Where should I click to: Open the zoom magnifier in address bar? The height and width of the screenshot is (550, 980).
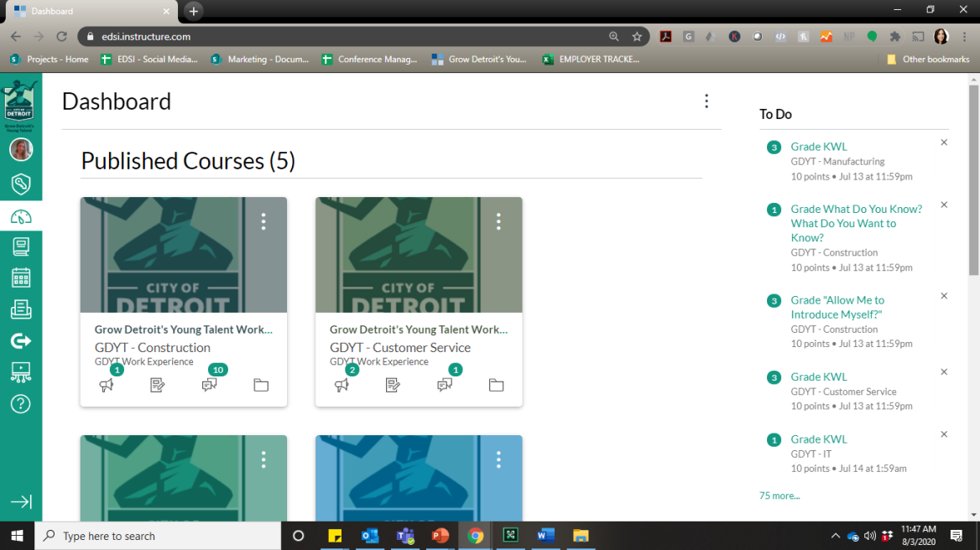click(x=613, y=37)
